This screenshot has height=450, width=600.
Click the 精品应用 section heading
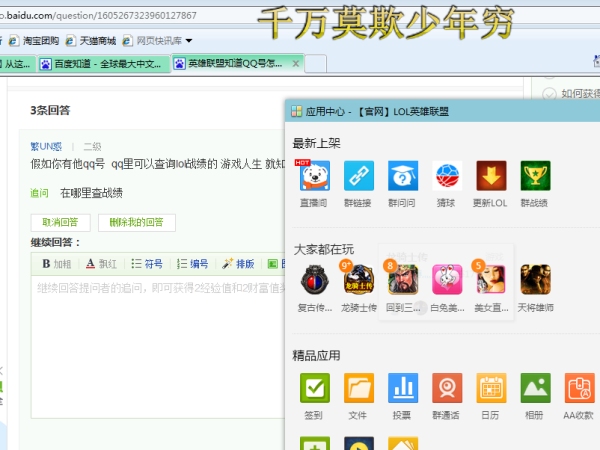[x=316, y=355]
